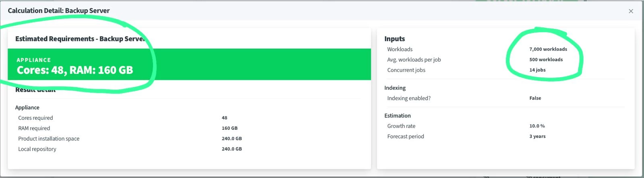Select the '10.0 %' growth rate value

tap(537, 126)
